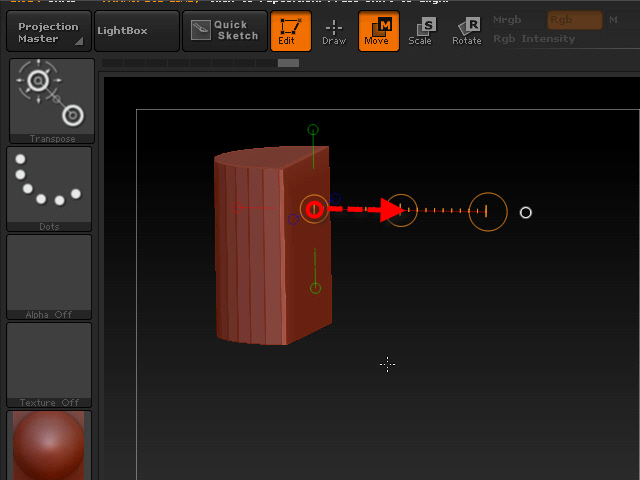Switch to Draw mode
640x480 pixels.
click(334, 31)
